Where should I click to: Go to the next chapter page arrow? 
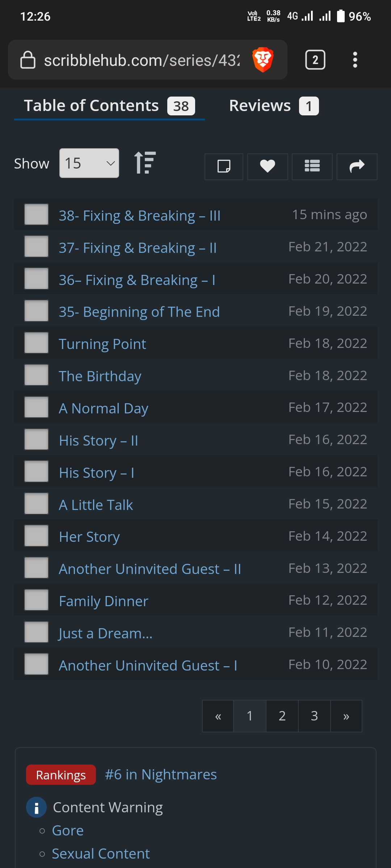coord(346,716)
